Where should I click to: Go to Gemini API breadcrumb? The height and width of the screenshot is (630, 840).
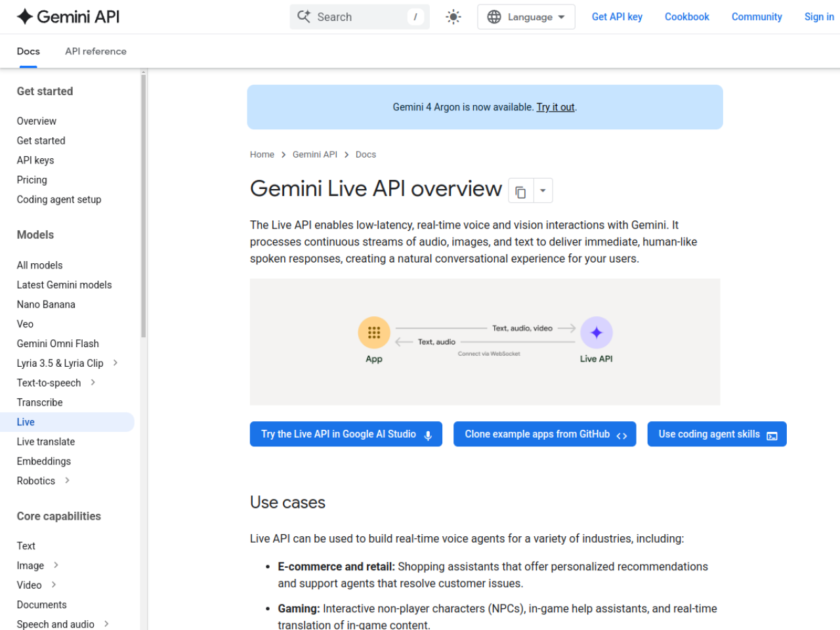(x=315, y=155)
